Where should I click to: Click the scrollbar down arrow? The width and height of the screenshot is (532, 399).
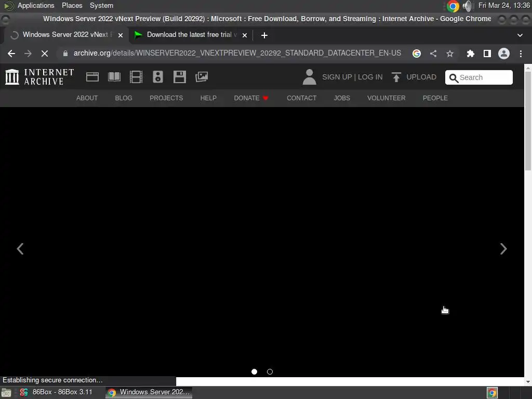[528, 382]
